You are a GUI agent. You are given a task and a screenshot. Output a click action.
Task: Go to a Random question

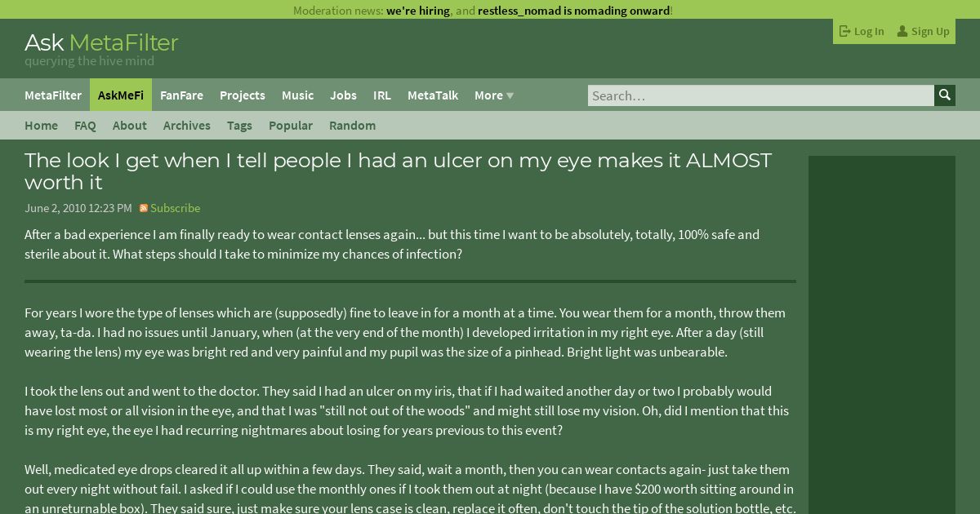pyautogui.click(x=353, y=125)
